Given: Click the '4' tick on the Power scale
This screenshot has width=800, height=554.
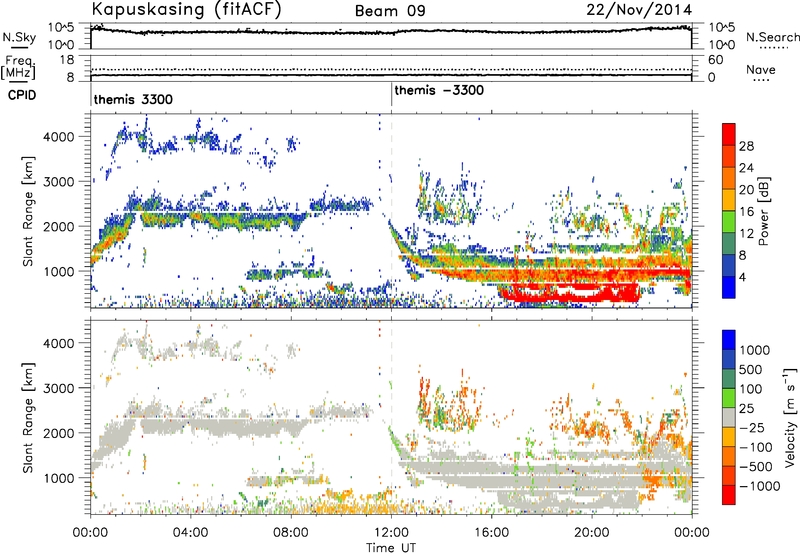Looking at the screenshot, I should click(x=742, y=277).
